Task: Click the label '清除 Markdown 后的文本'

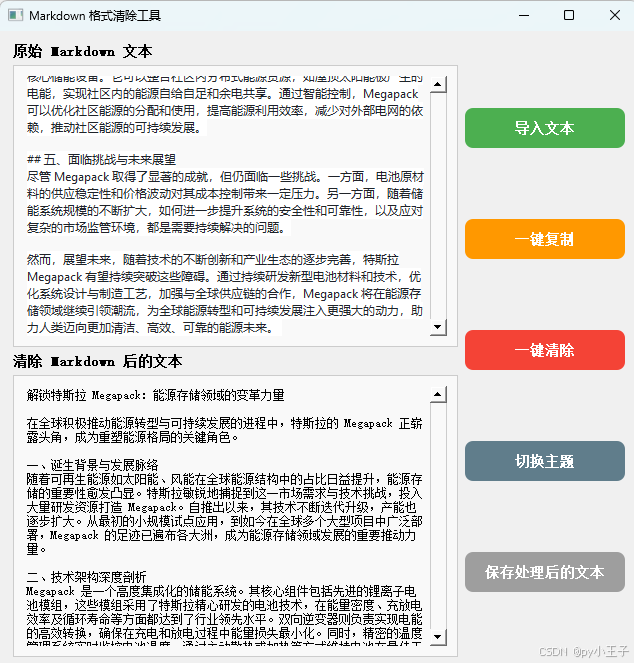Action: (97, 362)
